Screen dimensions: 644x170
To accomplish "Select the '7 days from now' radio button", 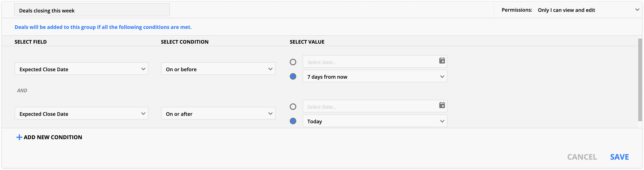I will (293, 76).
